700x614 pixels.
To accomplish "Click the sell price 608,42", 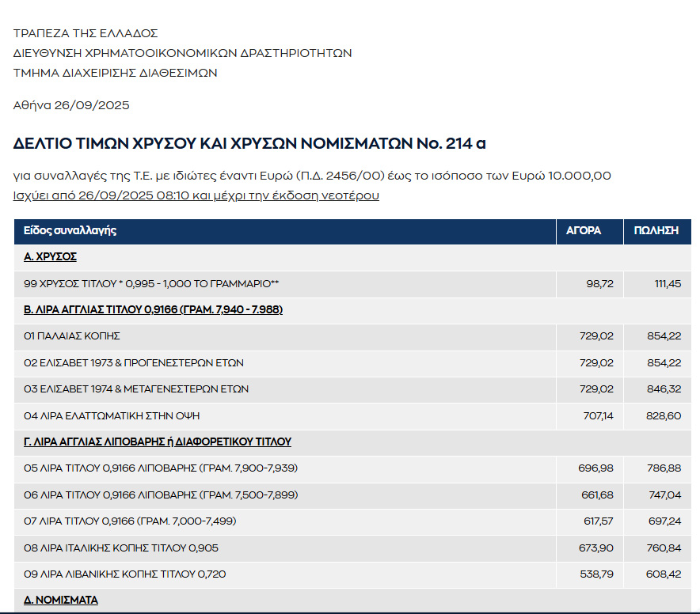I will [664, 574].
